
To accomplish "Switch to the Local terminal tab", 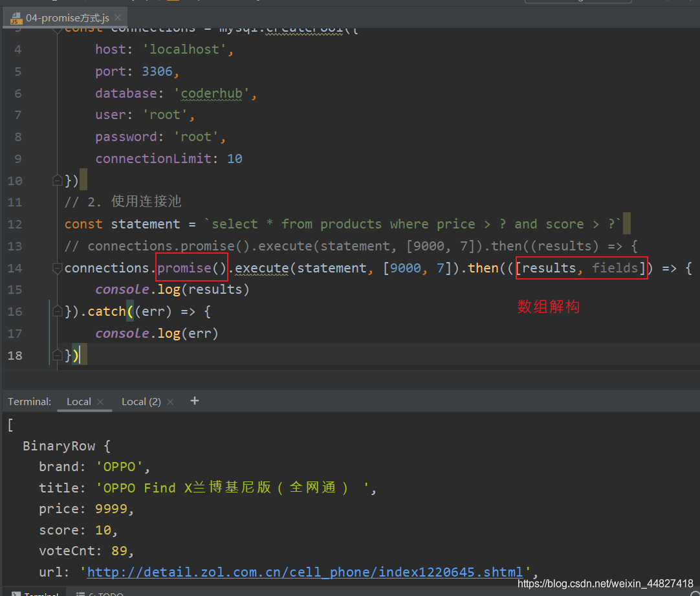I will click(78, 401).
